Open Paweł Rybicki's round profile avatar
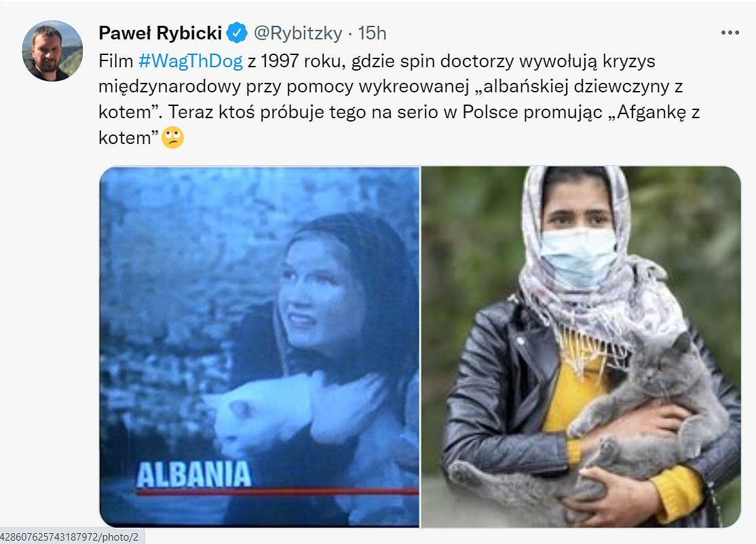 tap(52, 51)
